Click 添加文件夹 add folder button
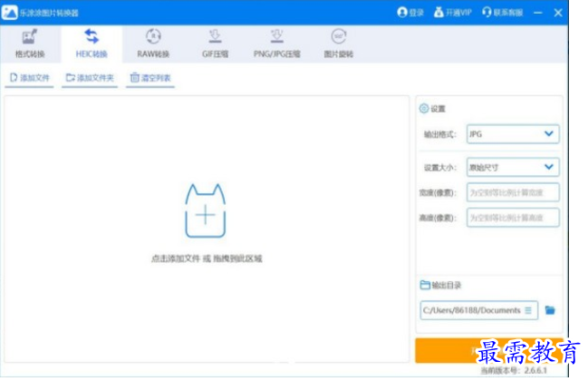 (x=90, y=78)
